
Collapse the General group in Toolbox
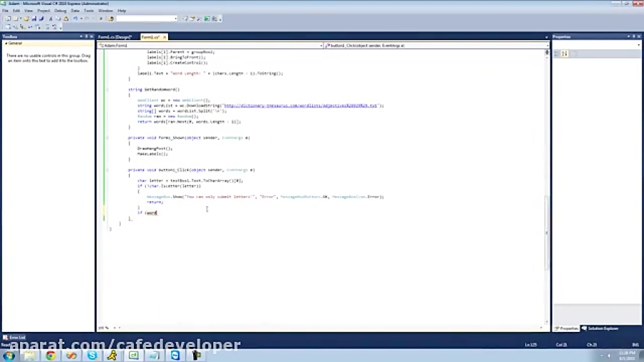[6, 43]
